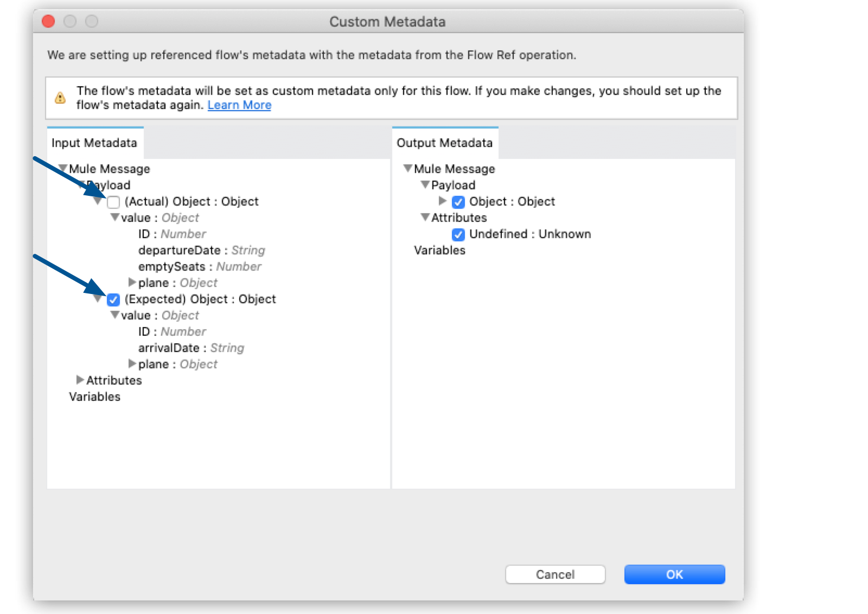Image resolution: width=868 pixels, height=614 pixels.
Task: Uncheck the Object checkbox under Output Payload
Action: click(x=458, y=202)
